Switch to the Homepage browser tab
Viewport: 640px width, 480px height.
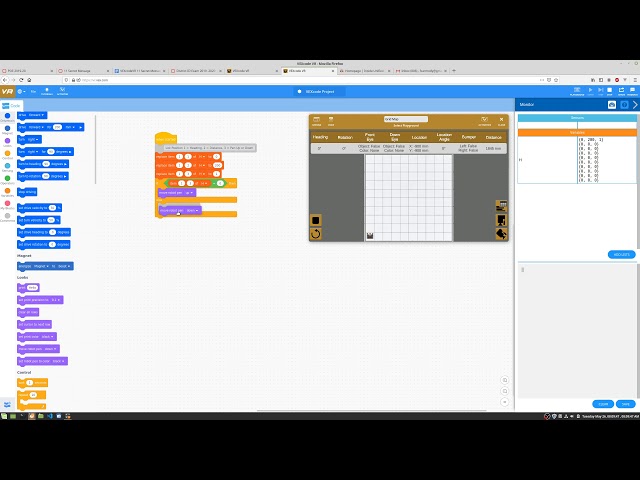(364, 71)
